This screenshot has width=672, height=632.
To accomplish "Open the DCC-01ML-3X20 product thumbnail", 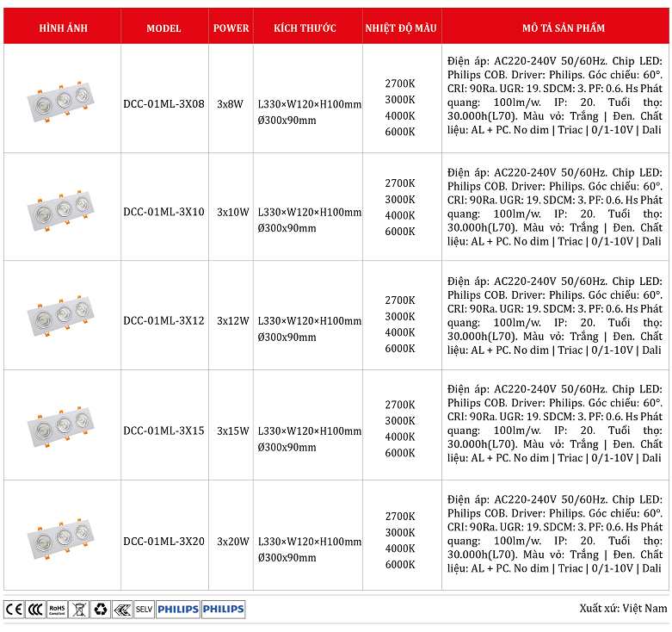I will coord(60,538).
